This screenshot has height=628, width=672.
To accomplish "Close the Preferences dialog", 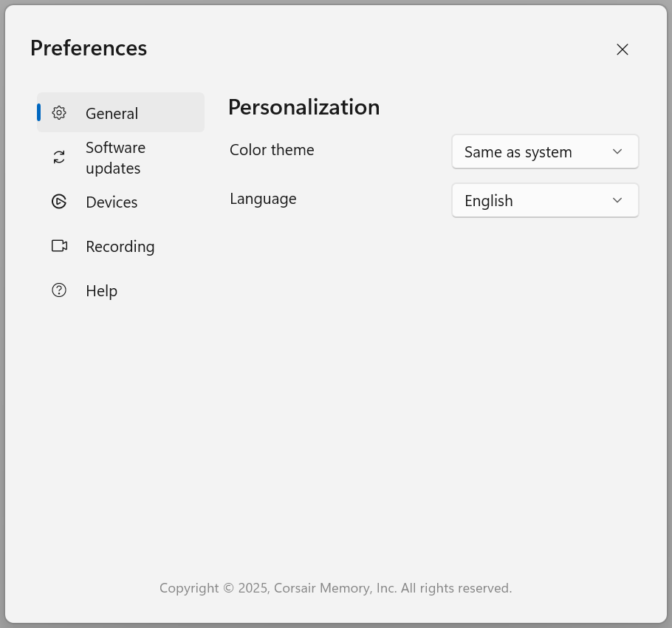I will (x=623, y=50).
